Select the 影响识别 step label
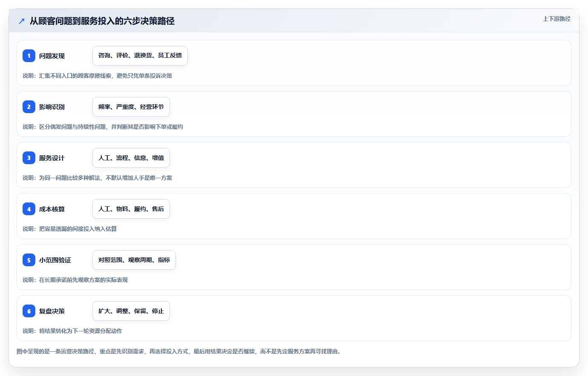 tap(52, 107)
